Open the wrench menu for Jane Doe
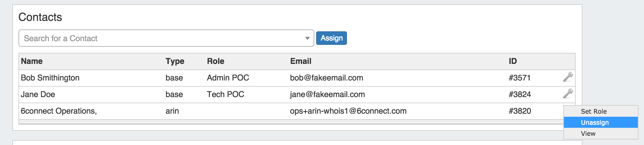The height and width of the screenshot is (145, 644). (568, 93)
